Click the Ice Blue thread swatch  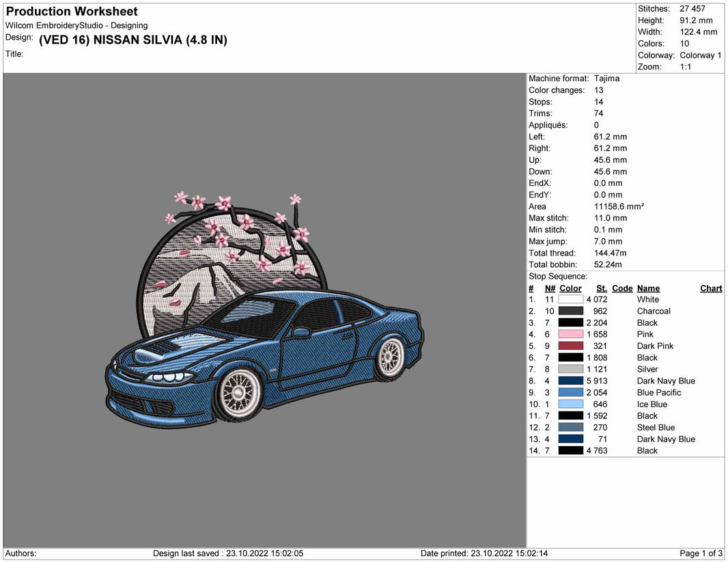point(572,404)
